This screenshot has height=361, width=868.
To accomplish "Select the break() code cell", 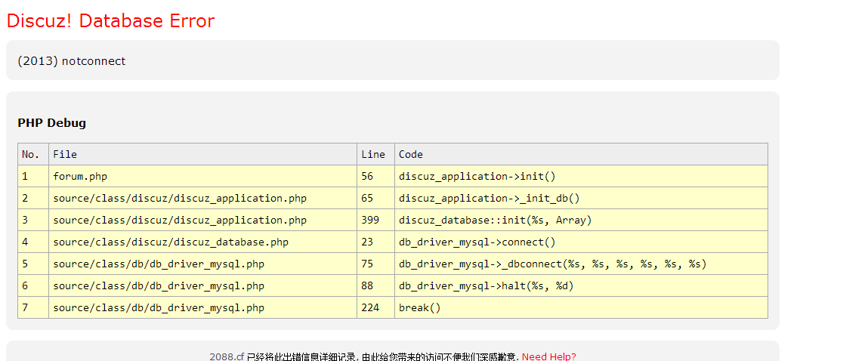I will [581, 307].
